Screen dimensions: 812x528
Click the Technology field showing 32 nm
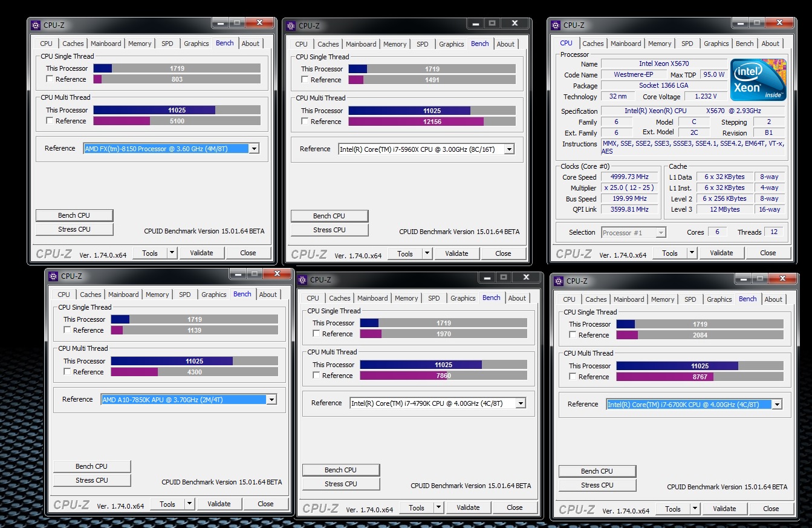pos(618,96)
